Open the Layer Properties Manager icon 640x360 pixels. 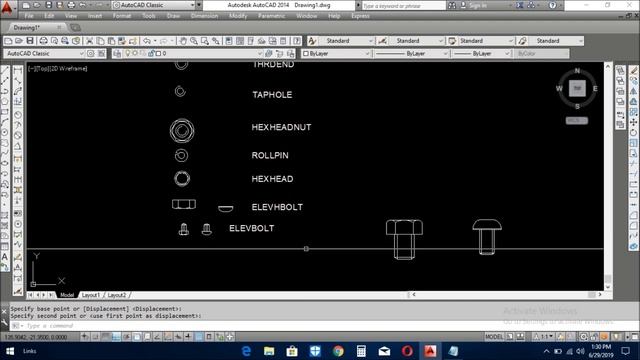[117, 53]
